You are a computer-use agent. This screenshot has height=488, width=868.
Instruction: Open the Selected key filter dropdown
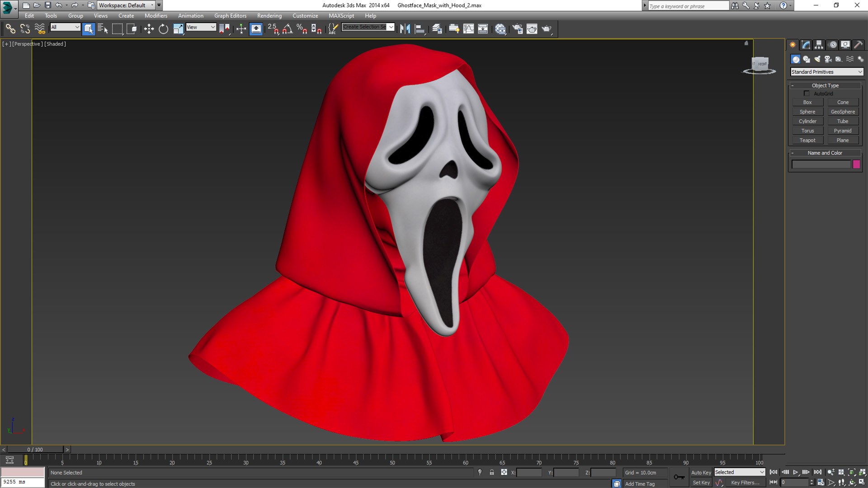coord(740,472)
